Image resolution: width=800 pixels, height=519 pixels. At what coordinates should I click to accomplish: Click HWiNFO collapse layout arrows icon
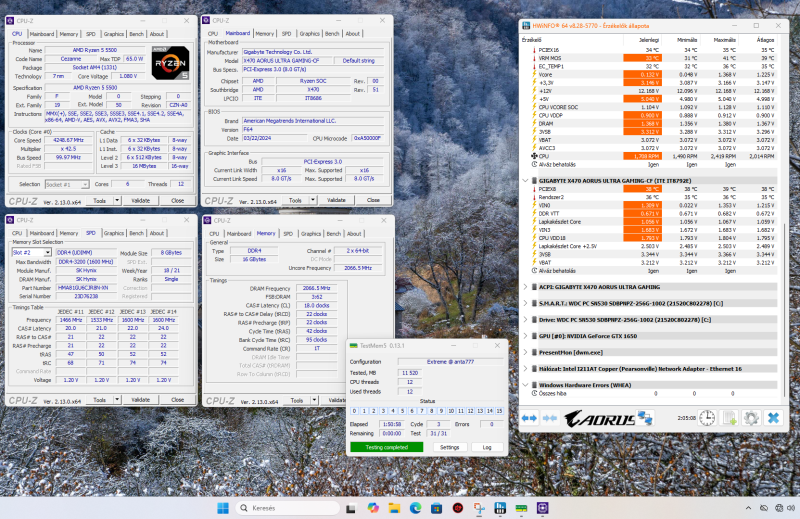(549, 418)
